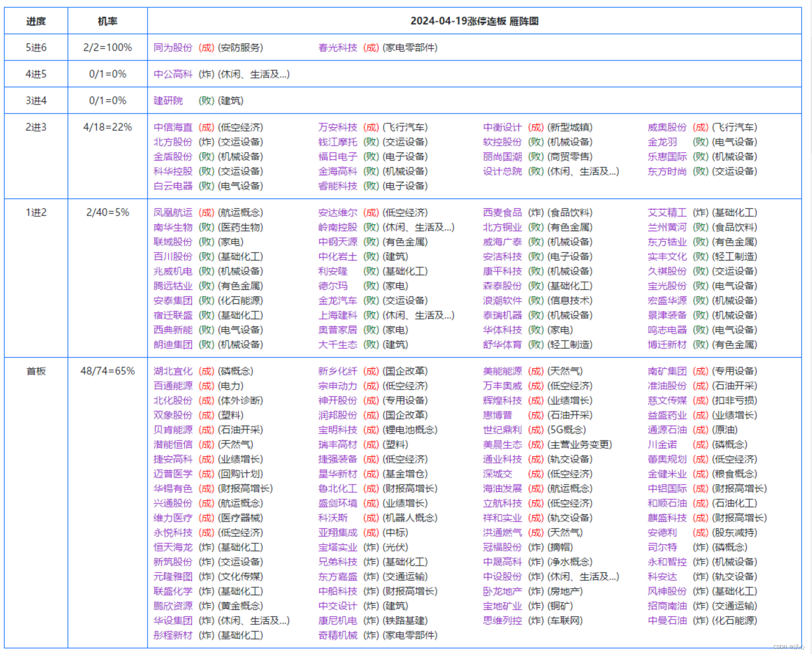Click the 建研院 stock link
The height and width of the screenshot is (654, 812).
pyautogui.click(x=168, y=101)
